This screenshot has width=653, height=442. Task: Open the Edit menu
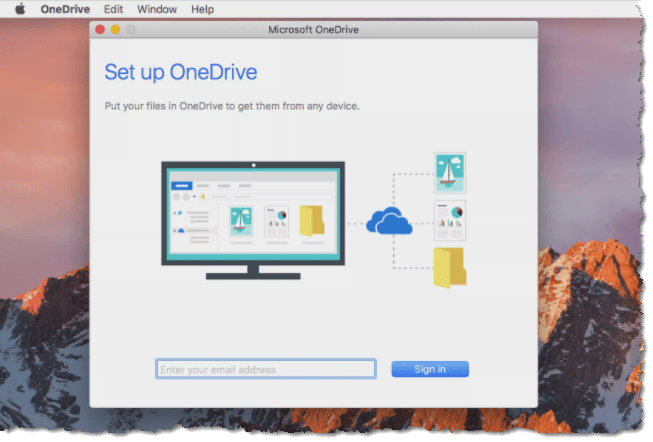click(x=113, y=9)
